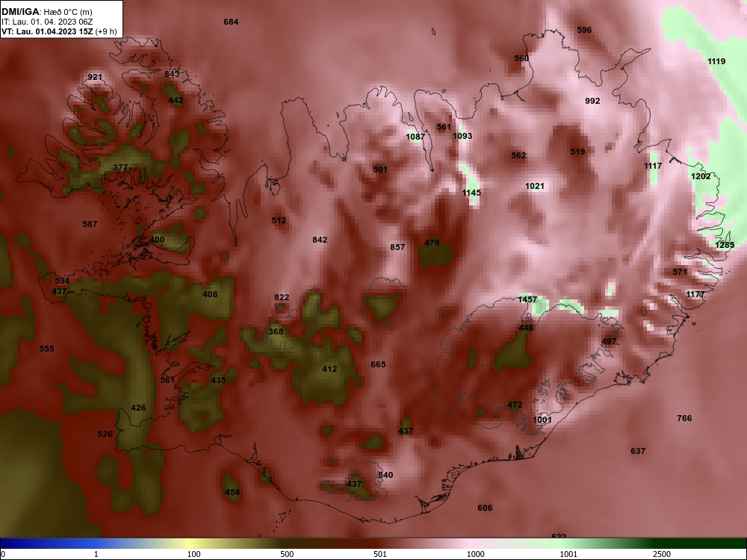Image resolution: width=747 pixels, height=560 pixels.
Task: Click the map value 560
Action: pos(521,58)
